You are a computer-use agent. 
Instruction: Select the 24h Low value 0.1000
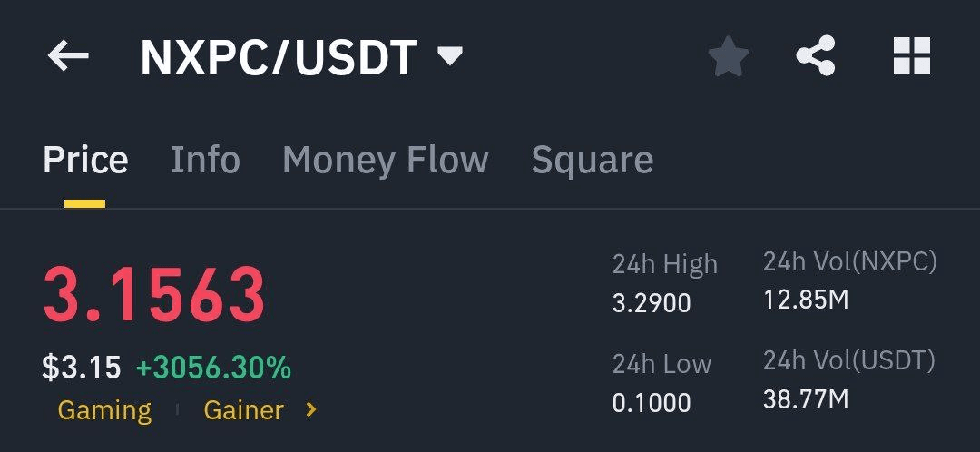pyautogui.click(x=652, y=403)
